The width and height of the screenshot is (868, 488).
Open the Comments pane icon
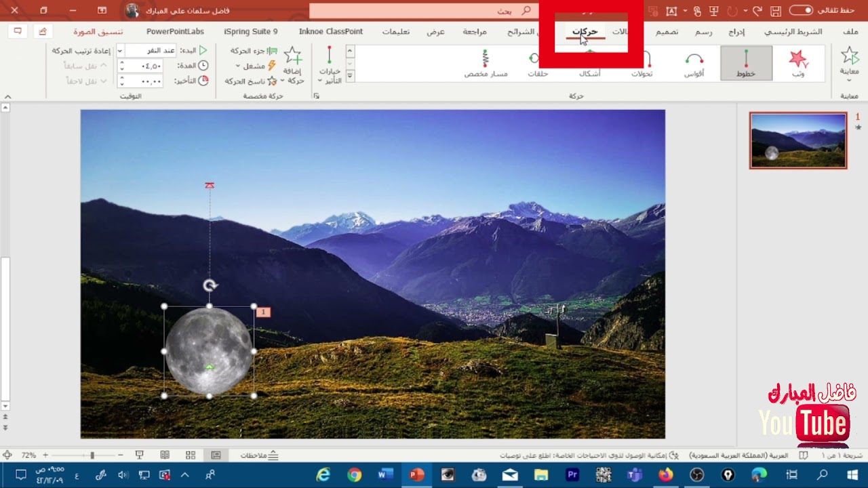pyautogui.click(x=18, y=31)
